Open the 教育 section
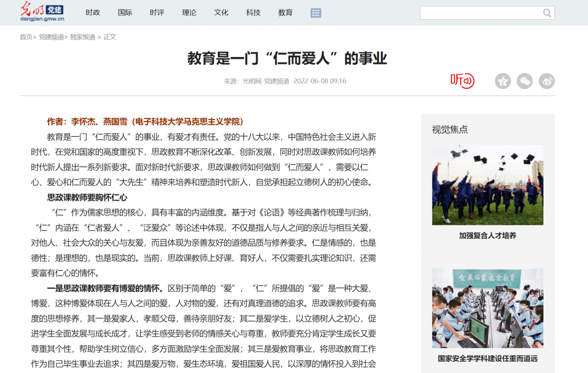This screenshot has height=373, width=588. tap(285, 13)
